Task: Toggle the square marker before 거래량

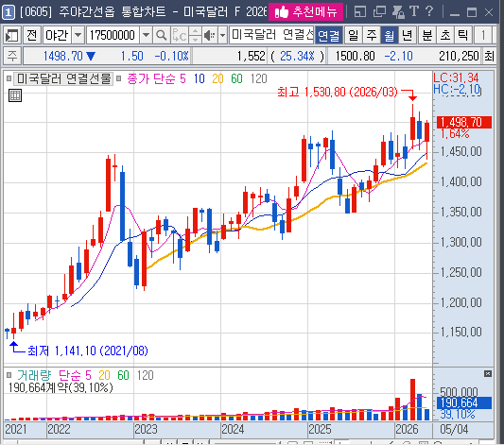Action: point(9,375)
